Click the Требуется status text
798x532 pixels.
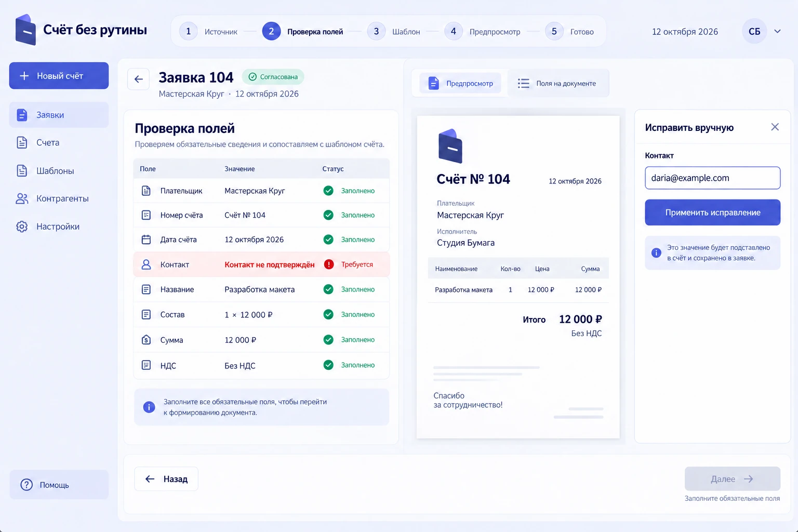357,264
